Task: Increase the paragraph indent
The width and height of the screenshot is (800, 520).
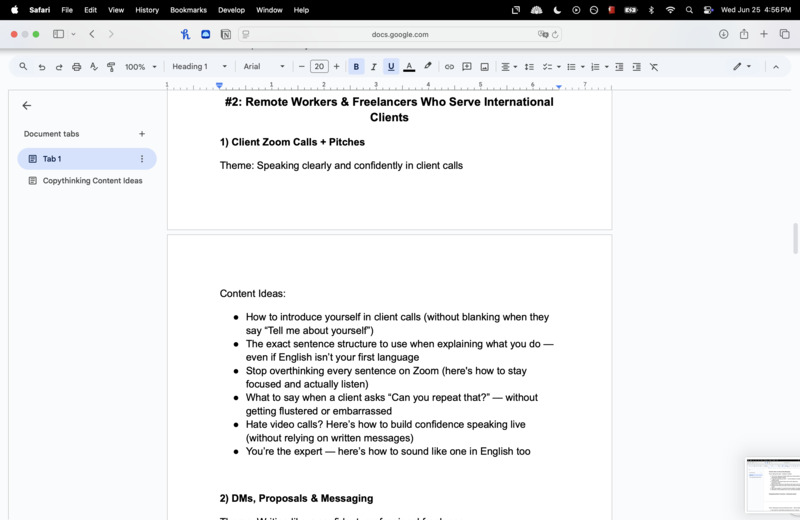Action: (x=637, y=67)
